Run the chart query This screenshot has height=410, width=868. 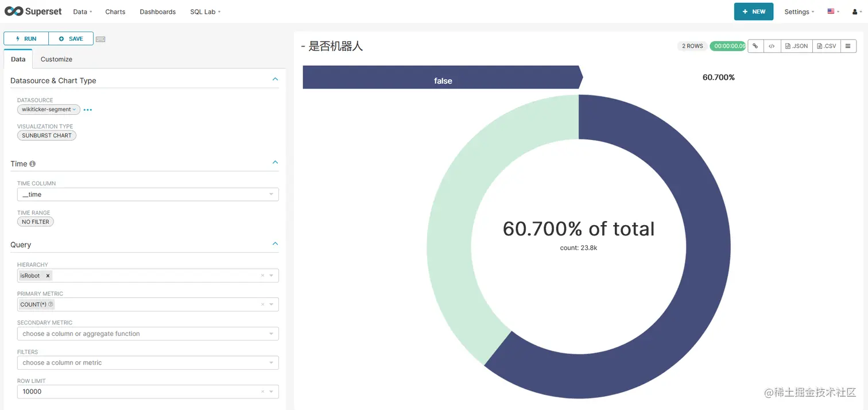[x=26, y=38]
